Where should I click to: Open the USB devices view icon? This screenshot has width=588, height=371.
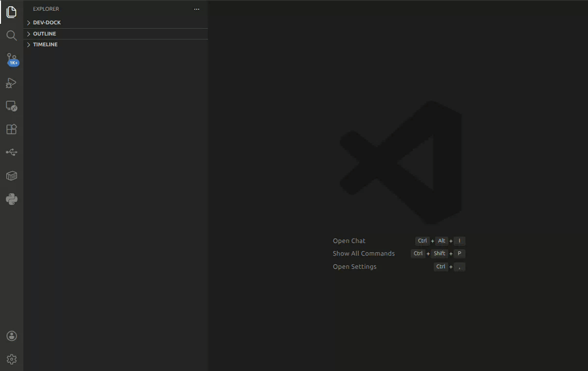12,152
